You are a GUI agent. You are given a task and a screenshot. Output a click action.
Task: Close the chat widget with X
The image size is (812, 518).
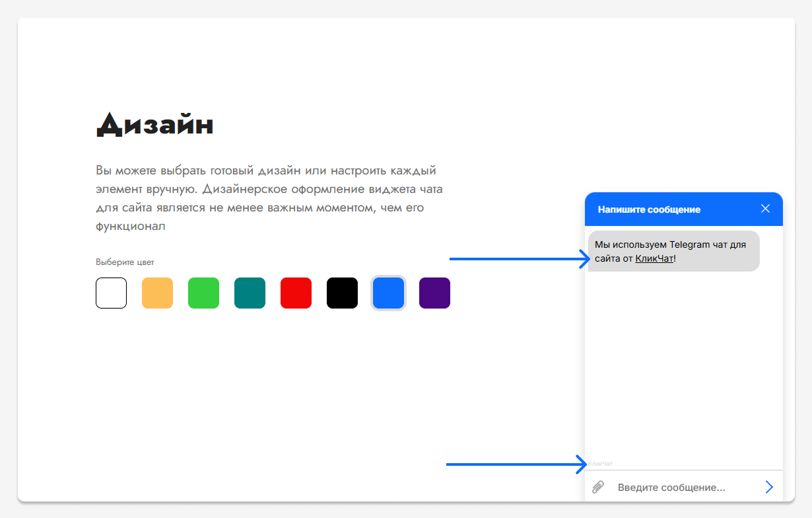765,209
